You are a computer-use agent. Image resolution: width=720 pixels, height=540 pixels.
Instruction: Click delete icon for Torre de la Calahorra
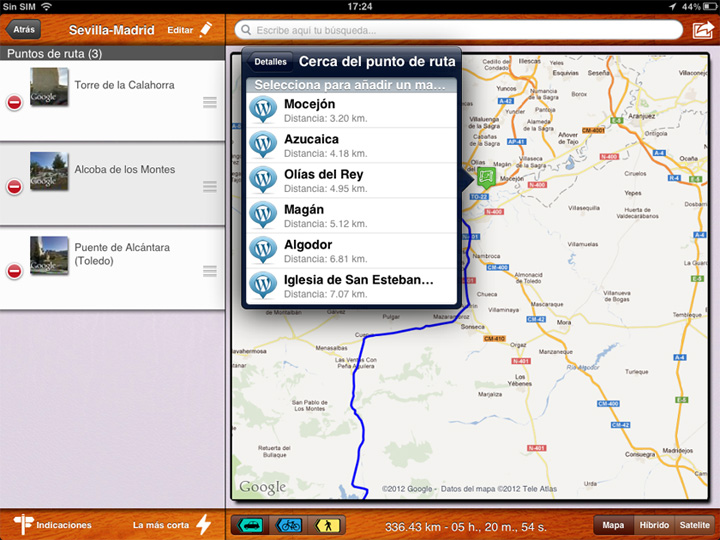[14, 102]
